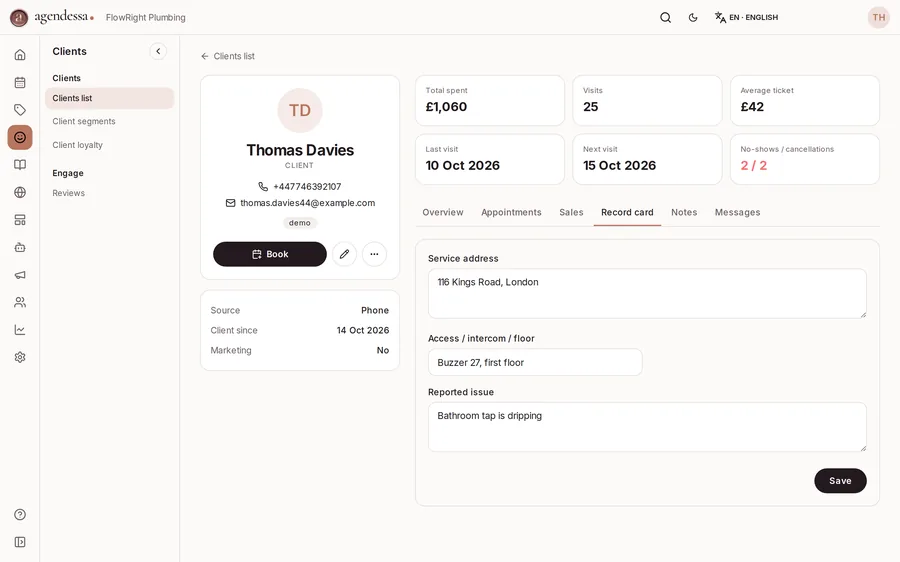The height and width of the screenshot is (562, 900).
Task: Select the smiley Clients icon in sidebar
Action: [20, 137]
